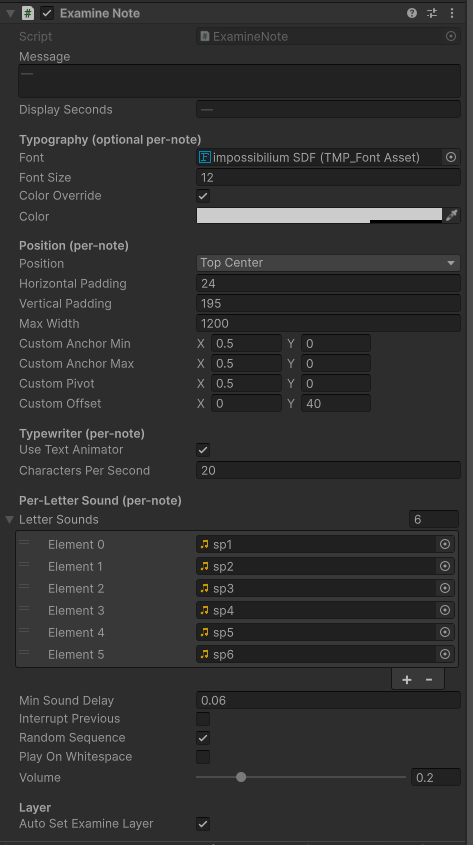
Task: Open the object picker for sp4
Action: pos(445,611)
